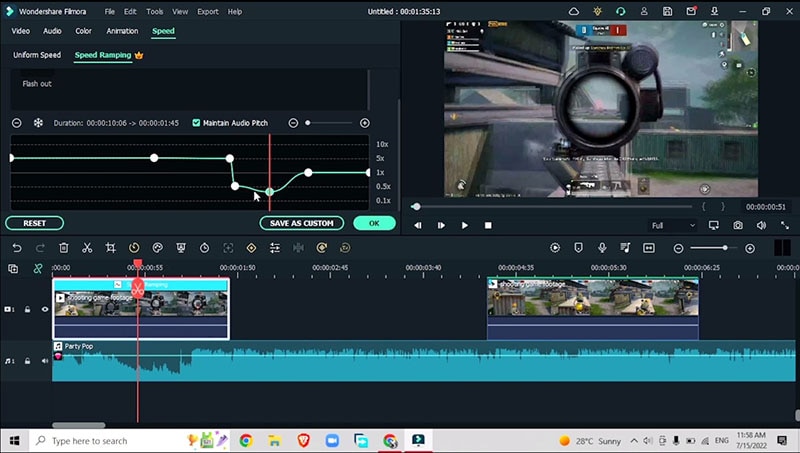Image resolution: width=800 pixels, height=453 pixels.
Task: Click the Redo arrow in timeline toolbar
Action: [40, 248]
